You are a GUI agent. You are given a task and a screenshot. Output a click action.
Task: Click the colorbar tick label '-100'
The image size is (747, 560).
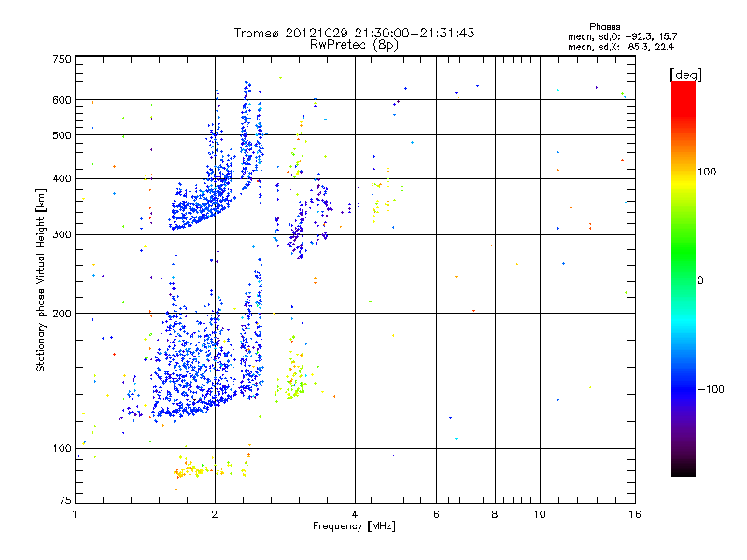point(711,389)
